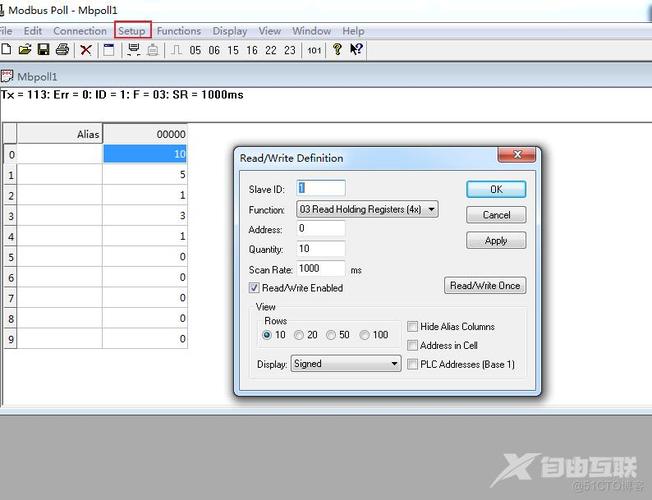Open the View menu
Screen dimensions: 652x500
coord(270,31)
